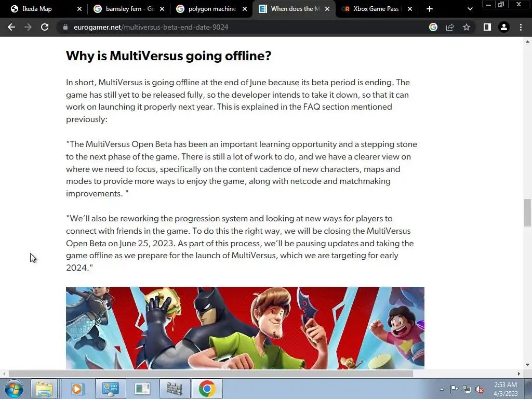Share this page via share icon

tap(450, 27)
